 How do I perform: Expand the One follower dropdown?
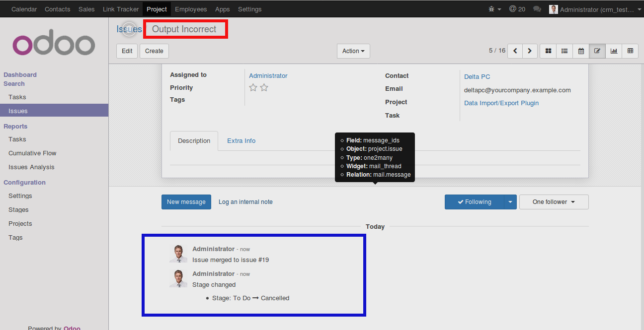pos(554,202)
